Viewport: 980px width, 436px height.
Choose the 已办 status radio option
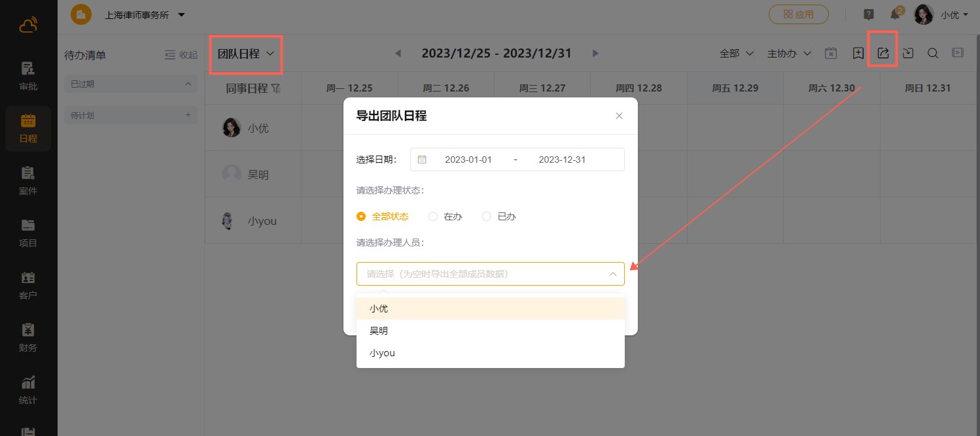487,216
